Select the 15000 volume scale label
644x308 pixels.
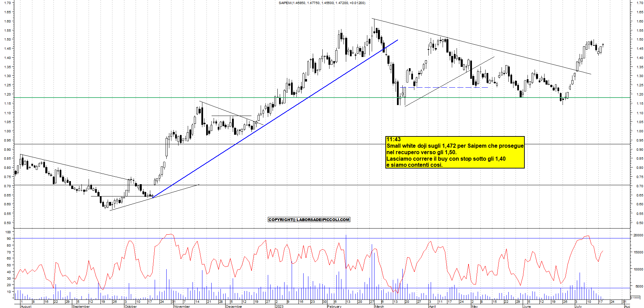click(x=638, y=252)
